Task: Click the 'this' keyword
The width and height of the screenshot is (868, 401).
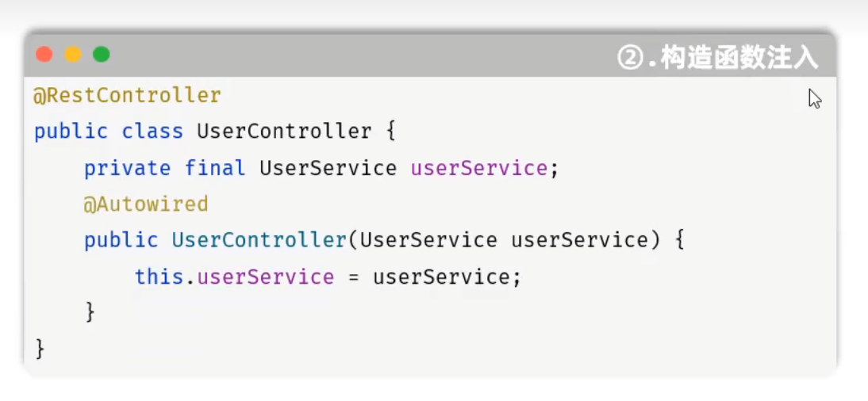Action: 159,277
